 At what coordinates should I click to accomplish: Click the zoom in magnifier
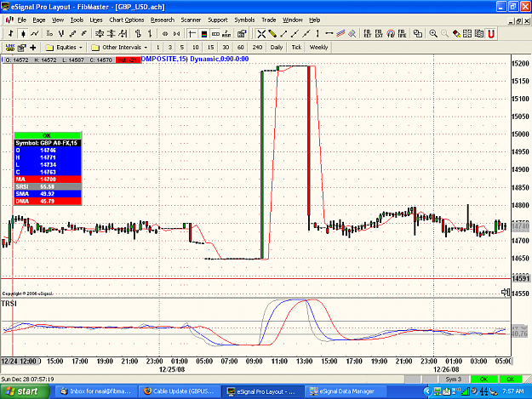click(433, 33)
